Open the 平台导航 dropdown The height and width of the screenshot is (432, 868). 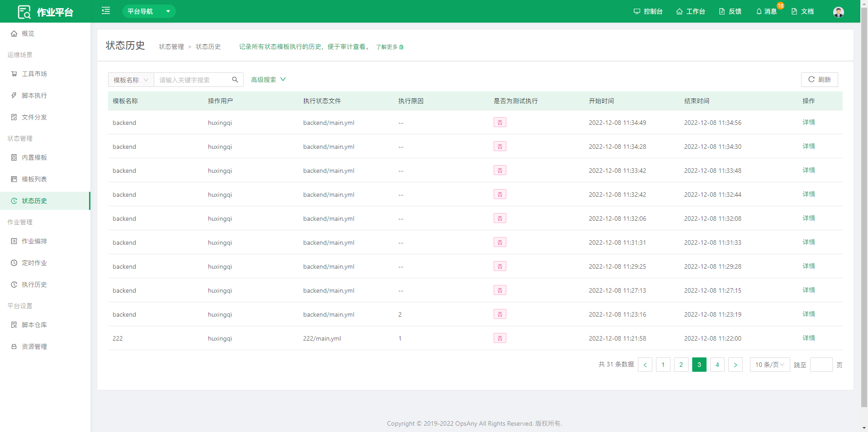point(149,11)
